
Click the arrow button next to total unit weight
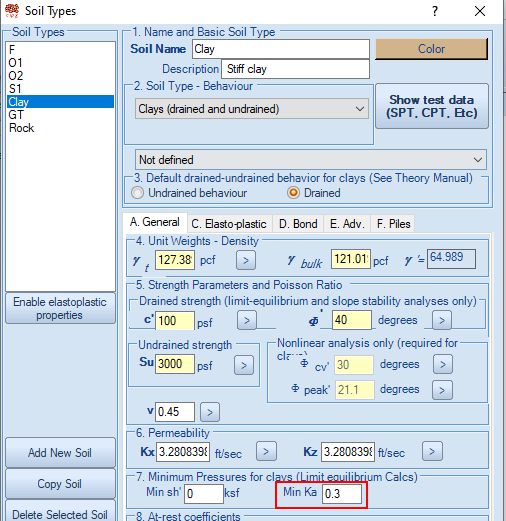pos(246,260)
